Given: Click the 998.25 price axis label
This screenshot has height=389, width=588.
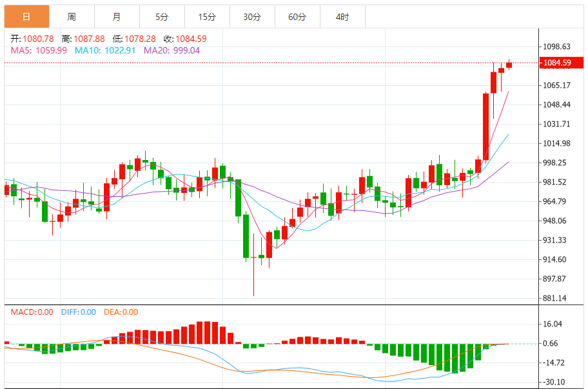Looking at the screenshot, I should [554, 163].
